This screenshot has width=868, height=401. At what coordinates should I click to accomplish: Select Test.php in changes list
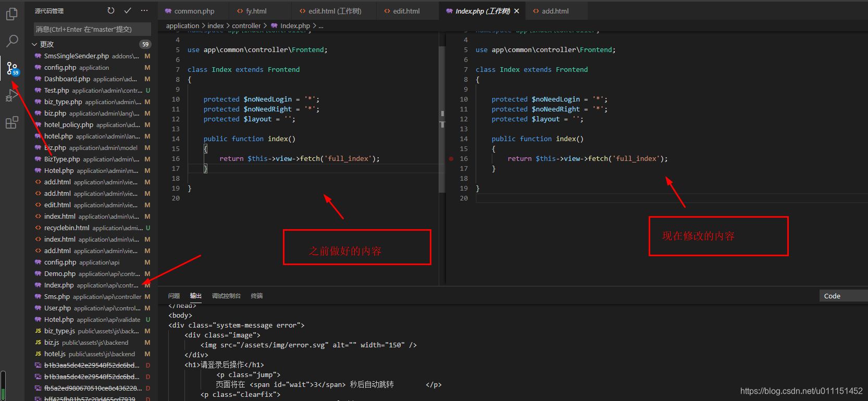91,91
